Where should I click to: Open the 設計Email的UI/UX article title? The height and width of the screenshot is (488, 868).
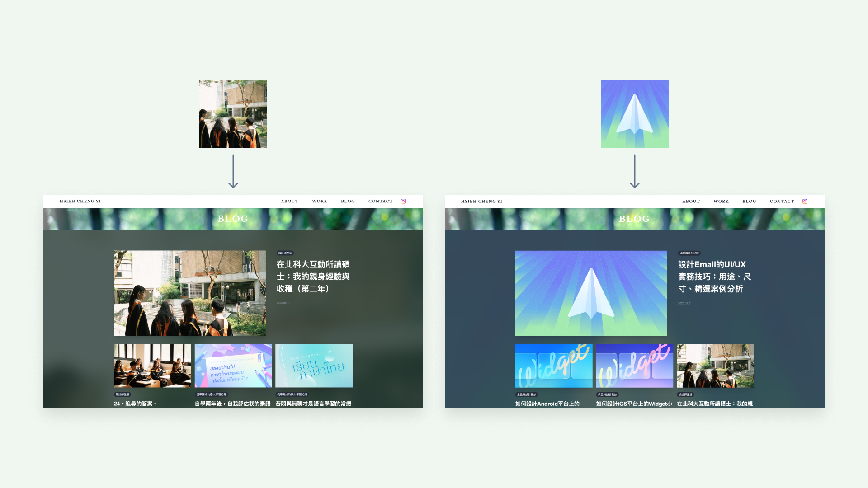[714, 277]
